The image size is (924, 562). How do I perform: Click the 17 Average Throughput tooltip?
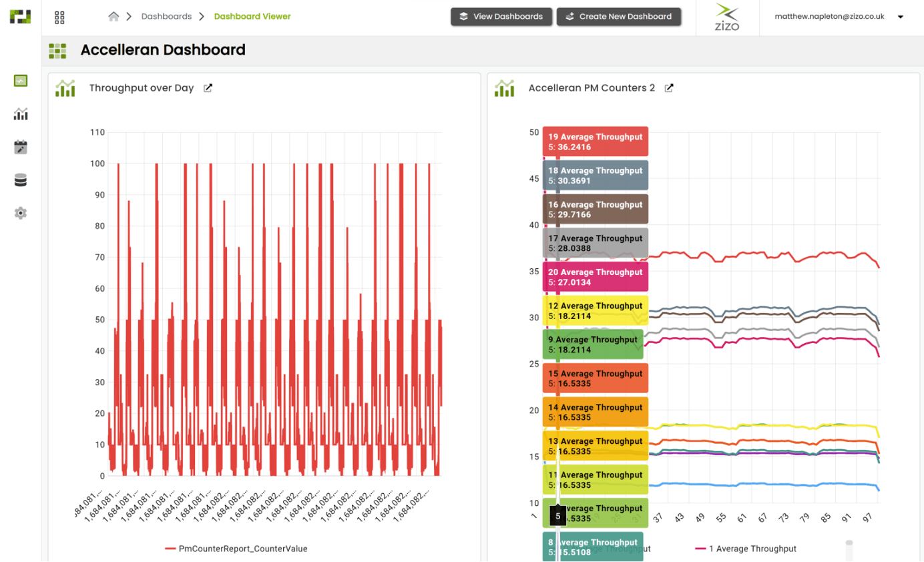596,243
